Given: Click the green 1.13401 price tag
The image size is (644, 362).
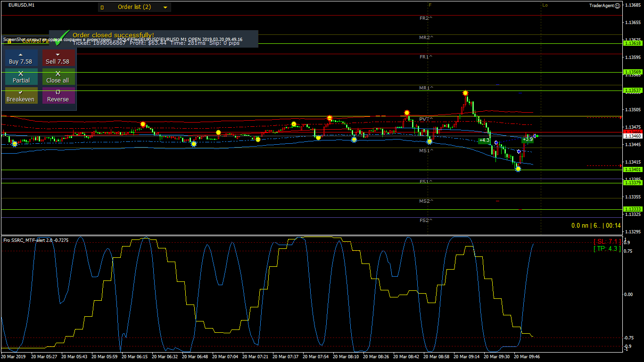Looking at the screenshot, I should 633,170.
